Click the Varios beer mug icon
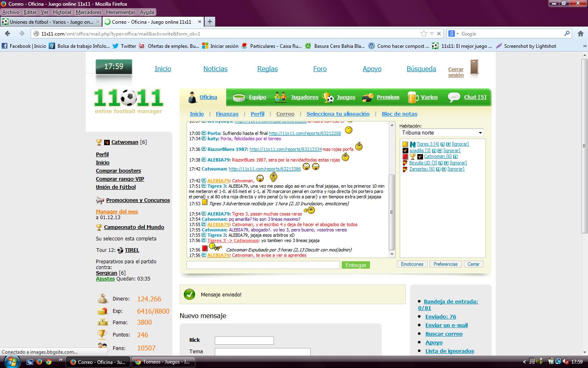 pyautogui.click(x=412, y=97)
